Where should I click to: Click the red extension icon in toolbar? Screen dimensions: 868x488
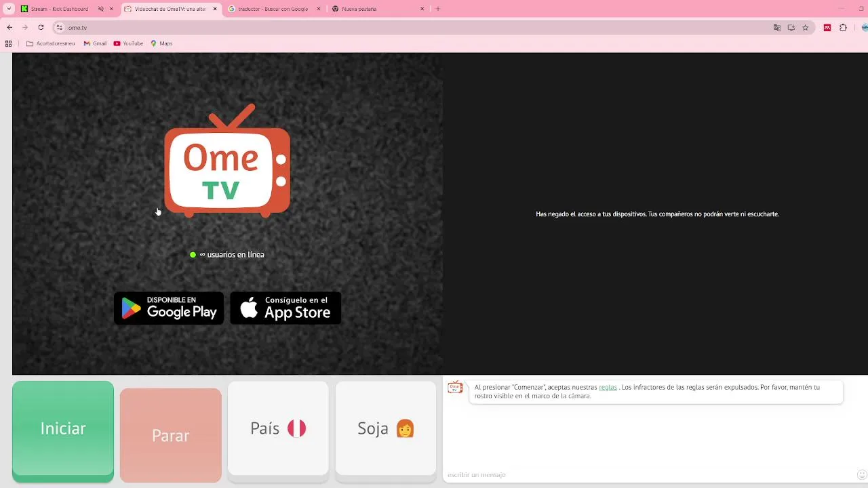pos(827,28)
